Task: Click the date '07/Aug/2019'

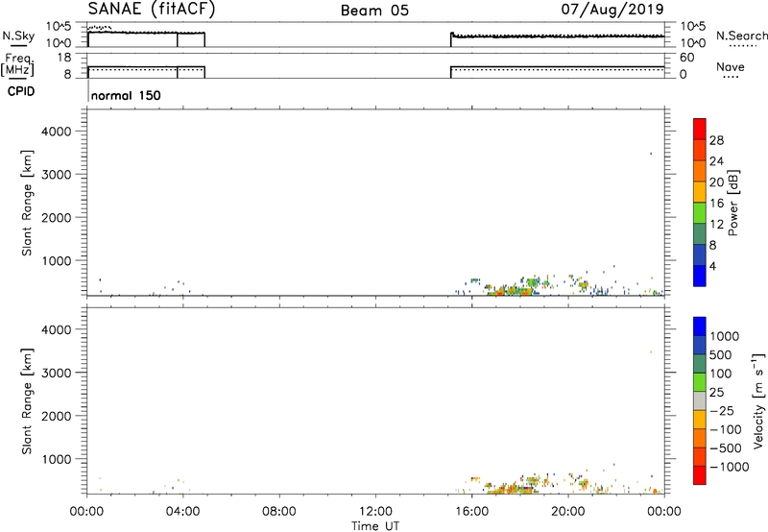Action: coord(612,10)
